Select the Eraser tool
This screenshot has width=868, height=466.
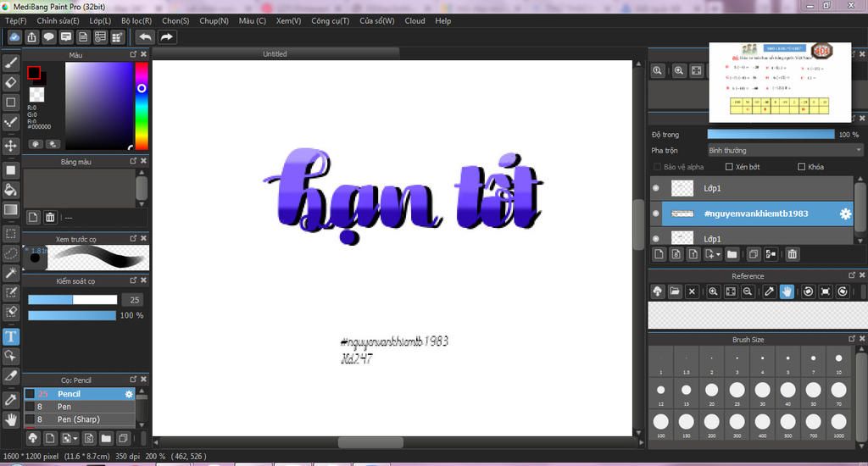click(10, 82)
